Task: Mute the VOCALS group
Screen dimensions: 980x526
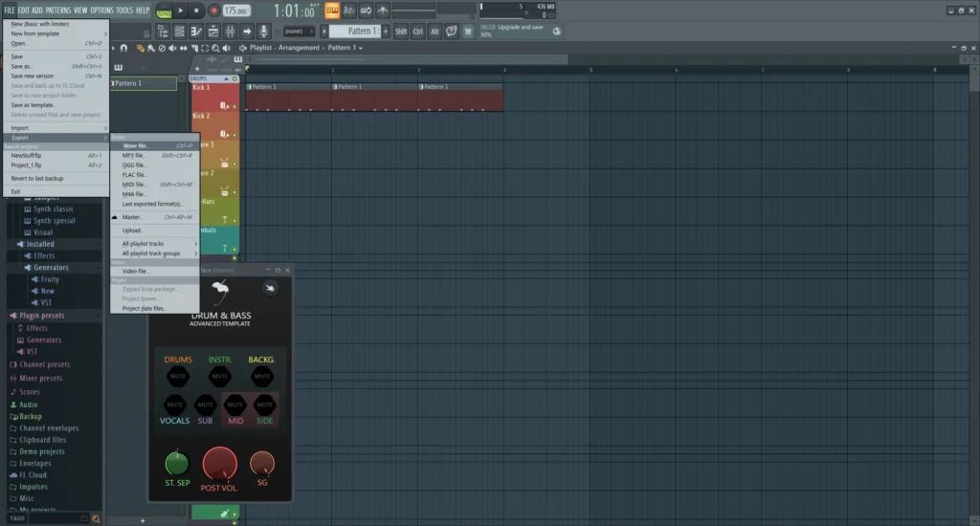Action: pos(174,405)
